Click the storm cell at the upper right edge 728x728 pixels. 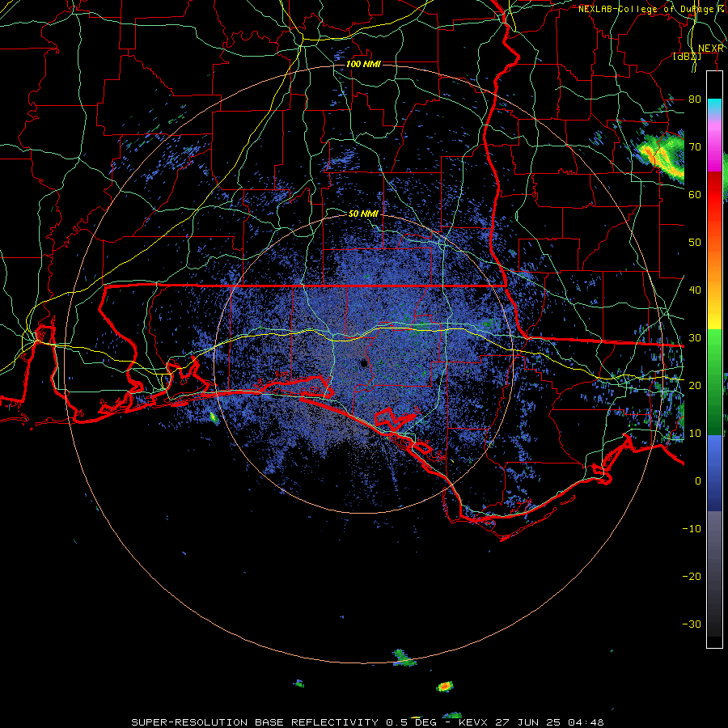click(660, 157)
